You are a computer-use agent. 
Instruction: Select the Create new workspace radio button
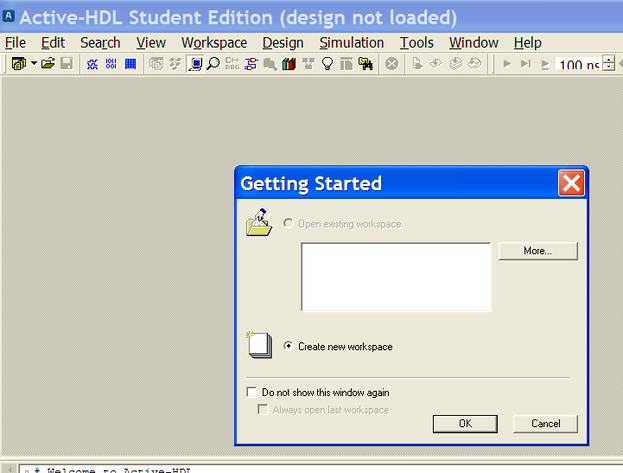[288, 346]
